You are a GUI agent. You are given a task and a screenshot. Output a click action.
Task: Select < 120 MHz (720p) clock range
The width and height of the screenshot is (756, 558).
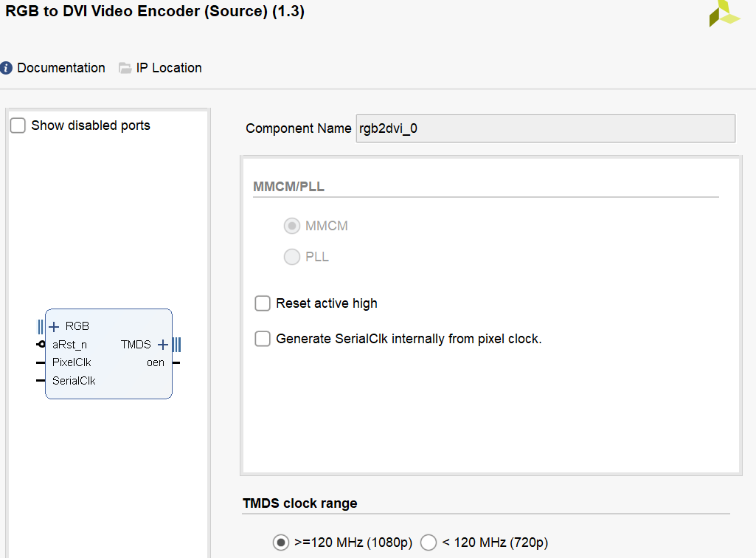[x=428, y=542]
